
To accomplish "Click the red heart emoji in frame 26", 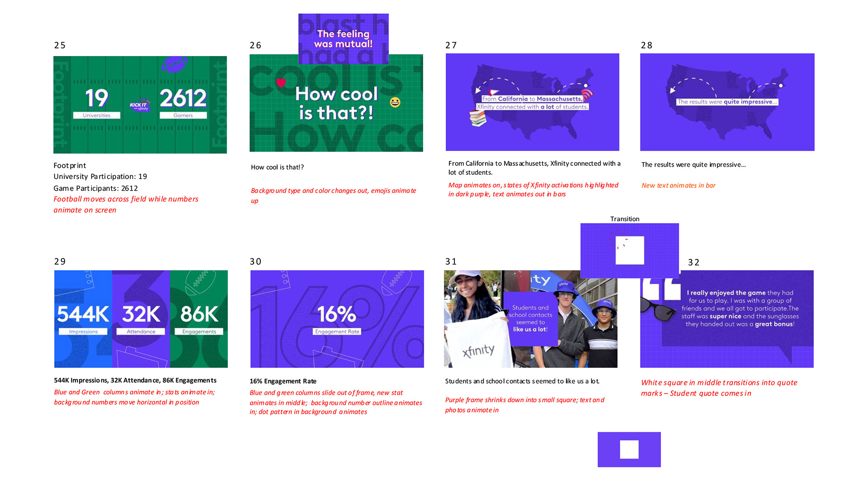I will coord(281,83).
